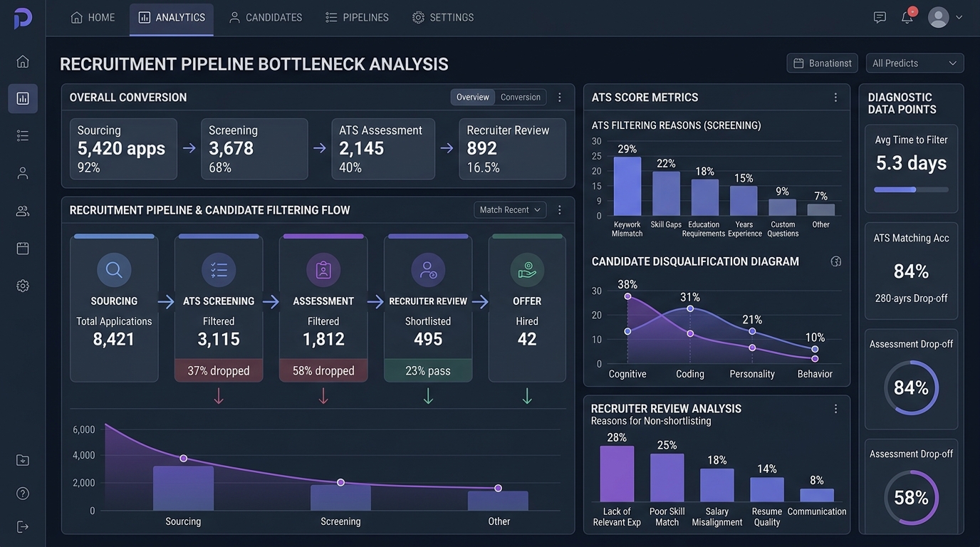This screenshot has height=547, width=980.
Task: Click the Poor Skill Match 25% bar
Action: click(667, 477)
